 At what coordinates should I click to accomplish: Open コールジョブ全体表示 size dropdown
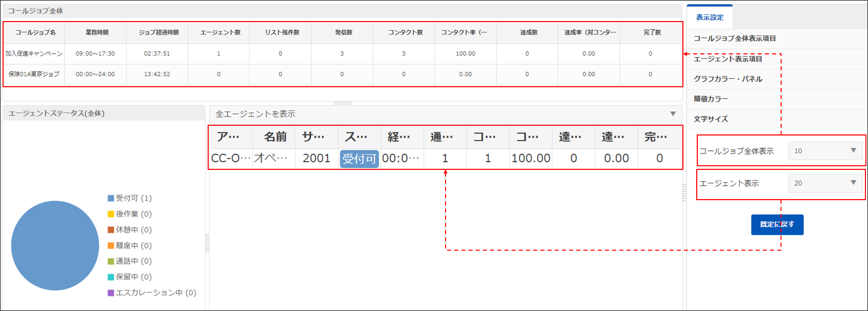pos(825,151)
